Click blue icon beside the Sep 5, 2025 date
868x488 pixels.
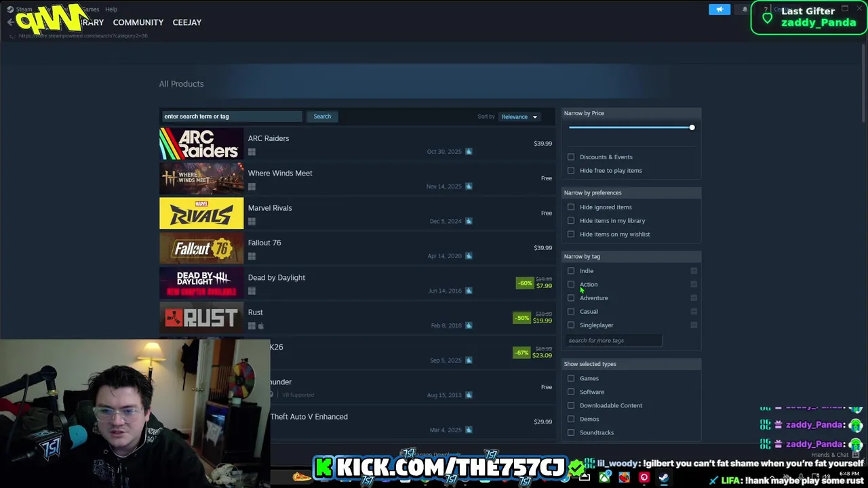(x=469, y=360)
